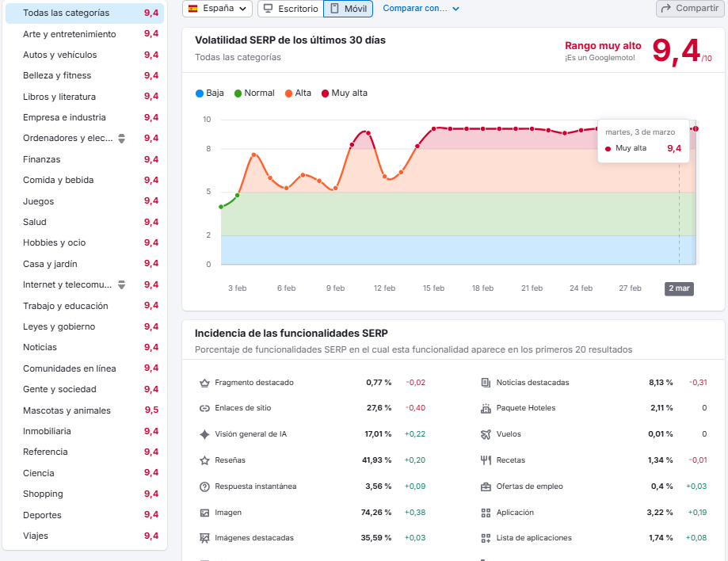Click the Vuelos airplane icon

click(486, 434)
